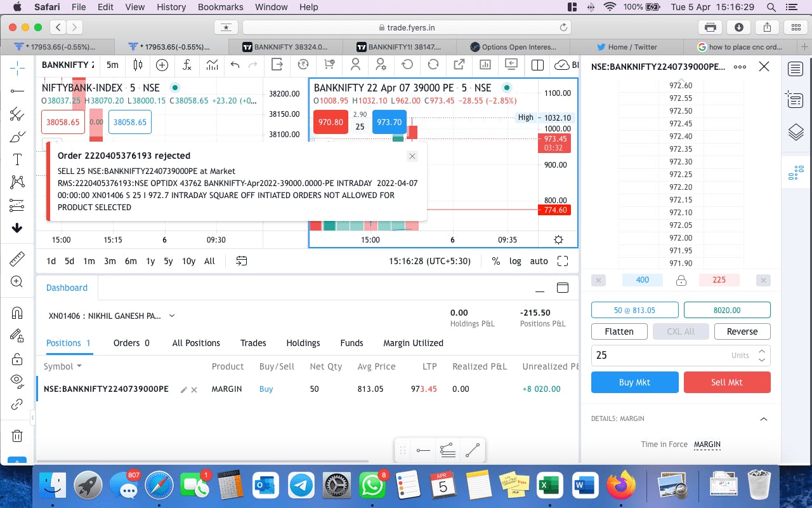Viewport: 812px width, 508px height.
Task: Click the compare or add symbol plus icon
Action: 162,65
